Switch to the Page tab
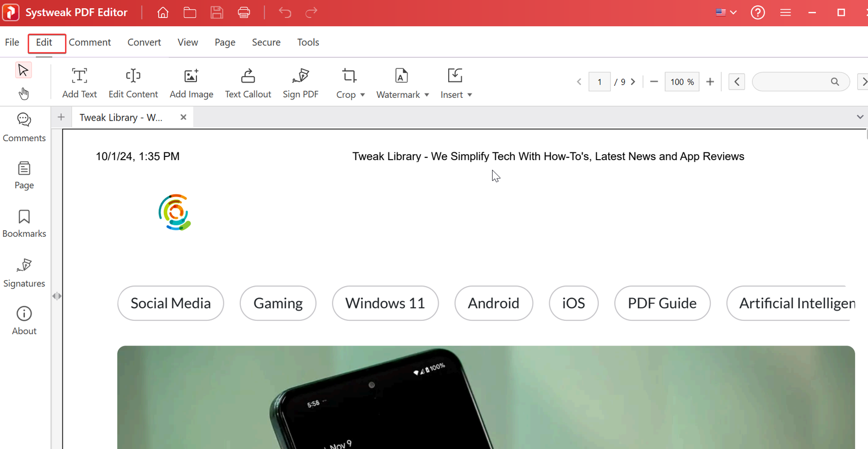This screenshot has width=868, height=449. tap(225, 42)
